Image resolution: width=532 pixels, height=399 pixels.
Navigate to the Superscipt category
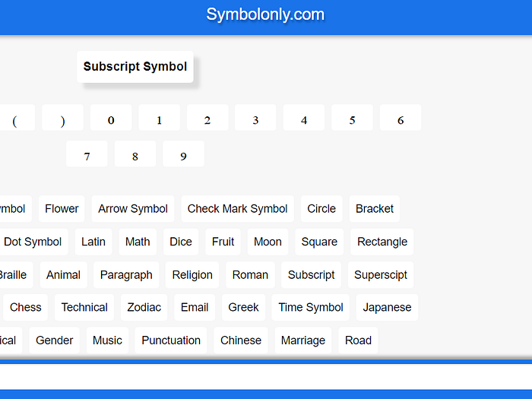[381, 274]
